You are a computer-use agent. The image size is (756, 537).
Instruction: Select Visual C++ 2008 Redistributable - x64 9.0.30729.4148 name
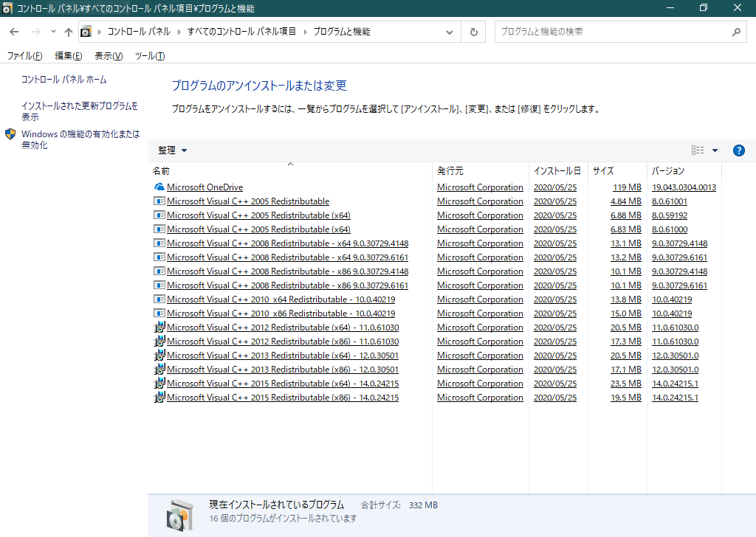(x=287, y=243)
